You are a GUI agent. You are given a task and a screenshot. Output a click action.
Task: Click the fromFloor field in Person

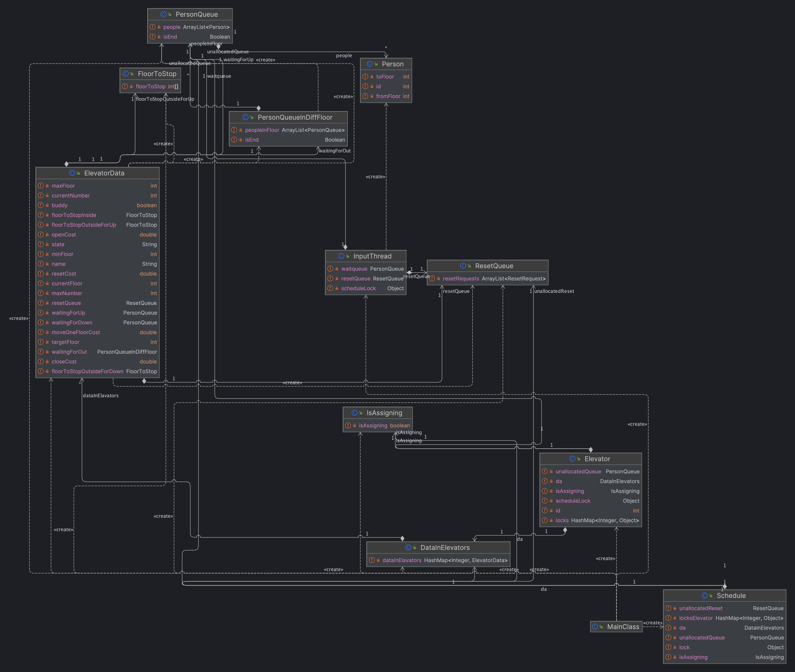386,96
